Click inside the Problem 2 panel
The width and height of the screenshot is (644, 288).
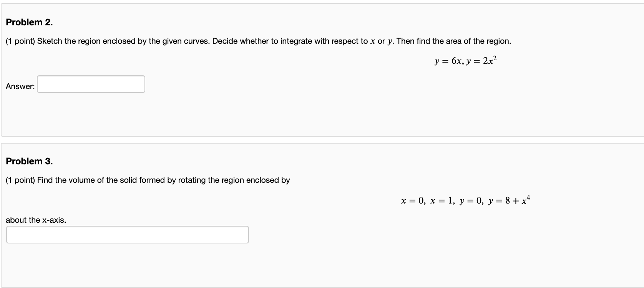click(269, 111)
